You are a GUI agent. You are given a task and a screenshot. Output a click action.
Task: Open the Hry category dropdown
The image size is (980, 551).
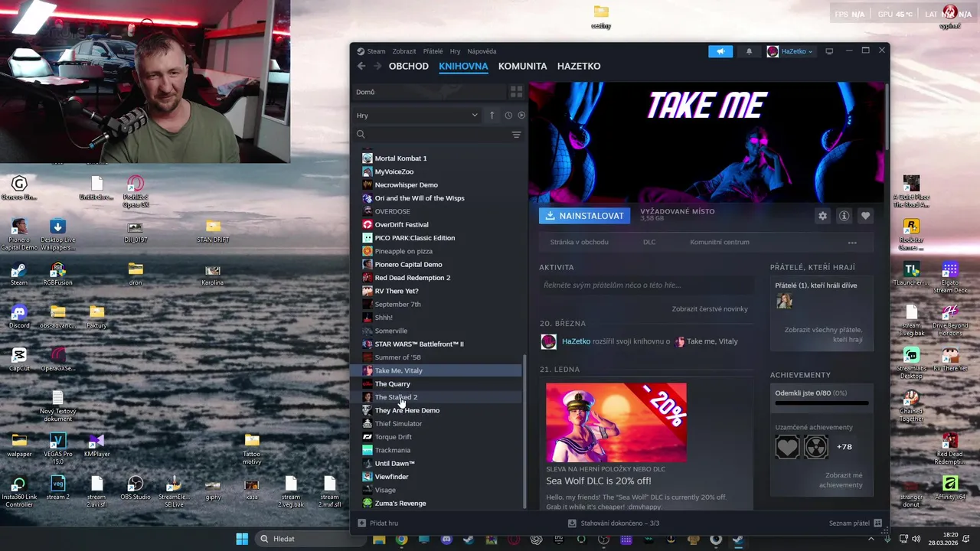point(417,116)
